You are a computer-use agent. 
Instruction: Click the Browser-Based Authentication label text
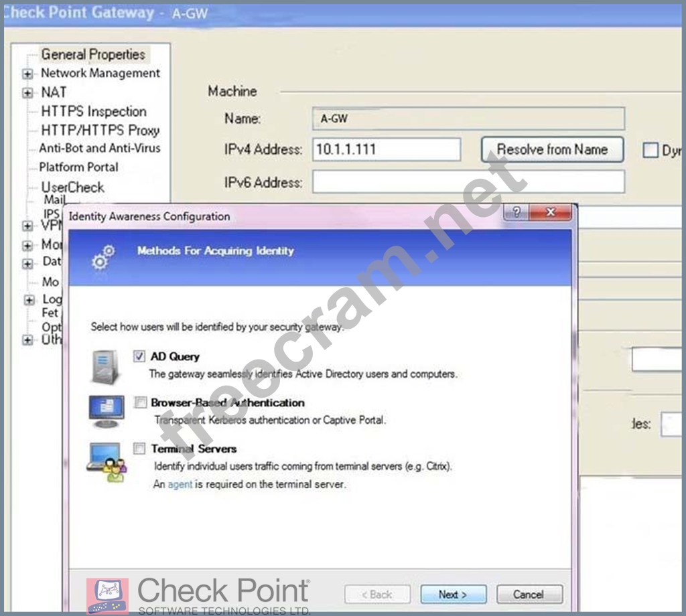[x=228, y=402]
